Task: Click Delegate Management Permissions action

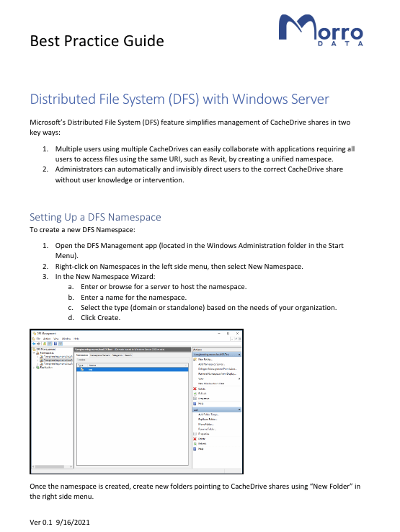Action: [218, 369]
